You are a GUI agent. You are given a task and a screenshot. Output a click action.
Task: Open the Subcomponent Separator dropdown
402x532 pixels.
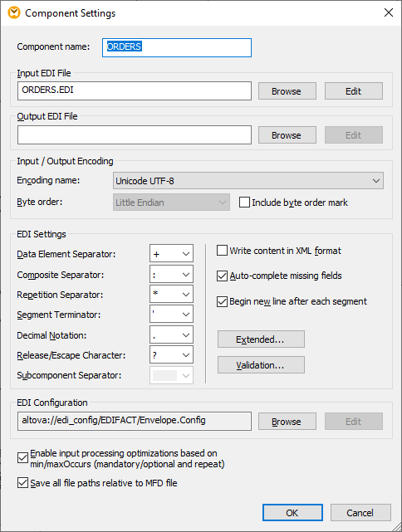pyautogui.click(x=171, y=375)
